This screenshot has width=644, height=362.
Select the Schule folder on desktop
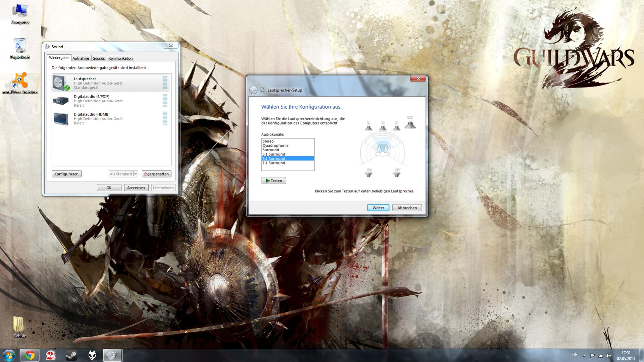coord(19,327)
